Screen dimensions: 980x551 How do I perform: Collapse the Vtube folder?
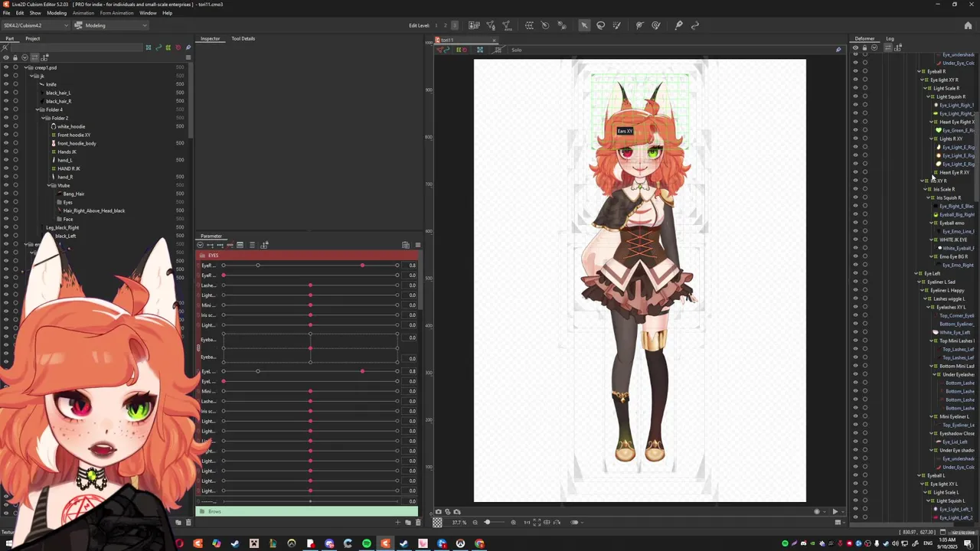pyautogui.click(x=50, y=185)
